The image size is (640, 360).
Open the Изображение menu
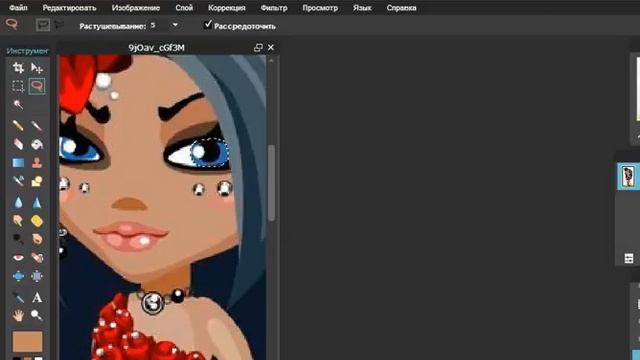136,8
